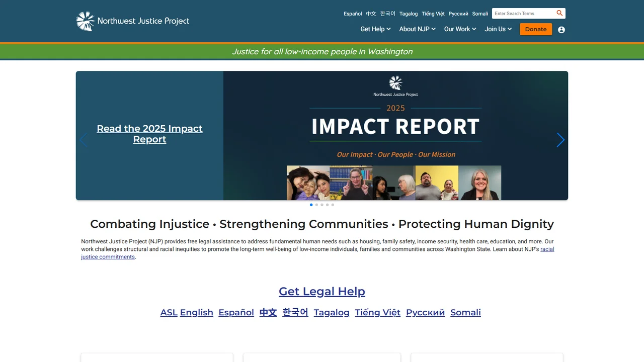The width and height of the screenshot is (644, 362).
Task: Click the Enter Search Terms field
Action: click(x=523, y=14)
